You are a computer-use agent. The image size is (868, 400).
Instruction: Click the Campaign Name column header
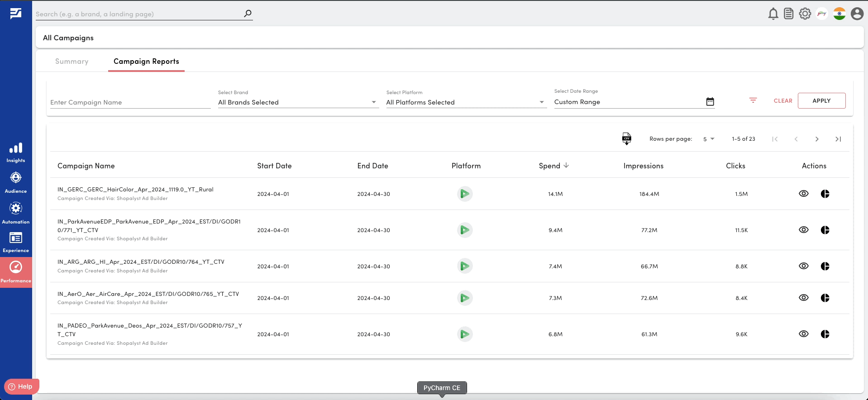86,166
